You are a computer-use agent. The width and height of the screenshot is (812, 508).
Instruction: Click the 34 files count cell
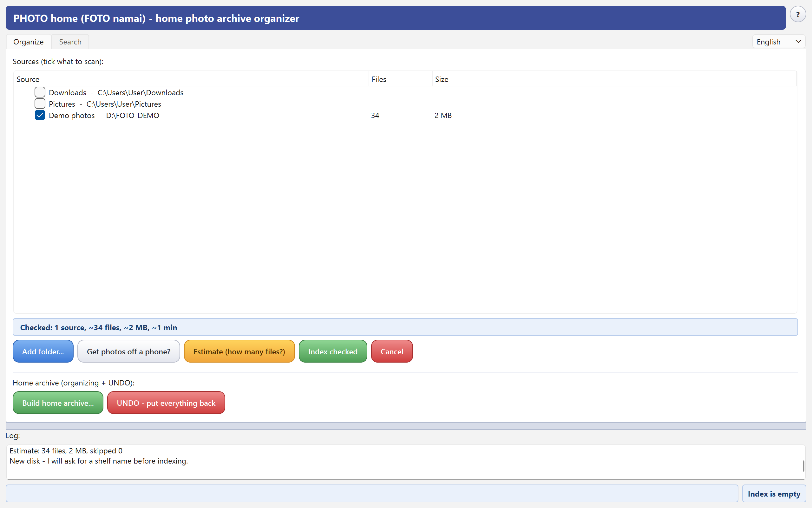(x=375, y=116)
